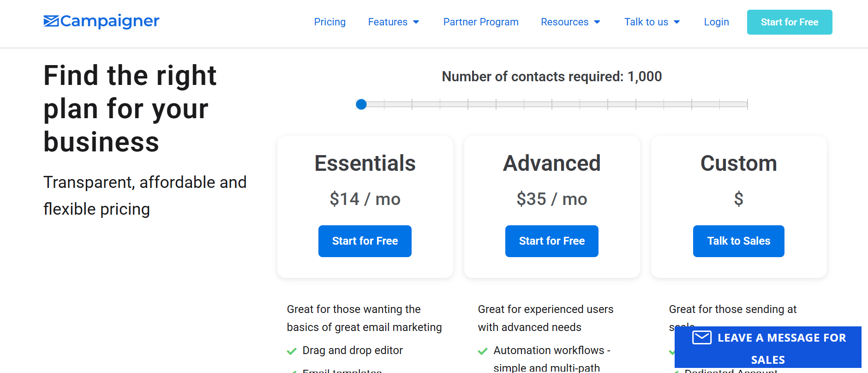The width and height of the screenshot is (868, 373).
Task: Click 'Number of contacts required: 1,000' label
Action: point(552,77)
